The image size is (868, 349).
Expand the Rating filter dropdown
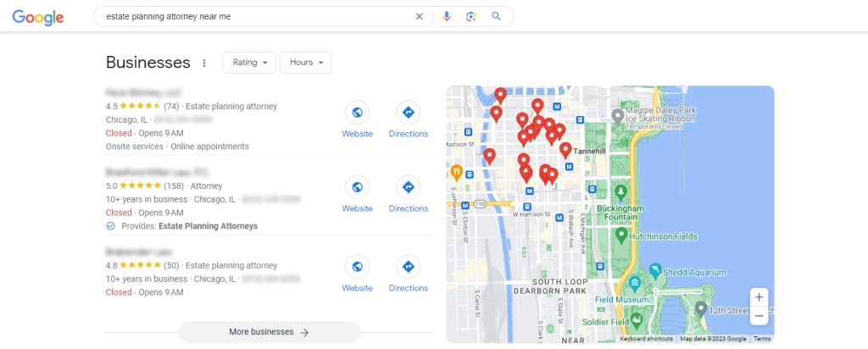coord(249,63)
